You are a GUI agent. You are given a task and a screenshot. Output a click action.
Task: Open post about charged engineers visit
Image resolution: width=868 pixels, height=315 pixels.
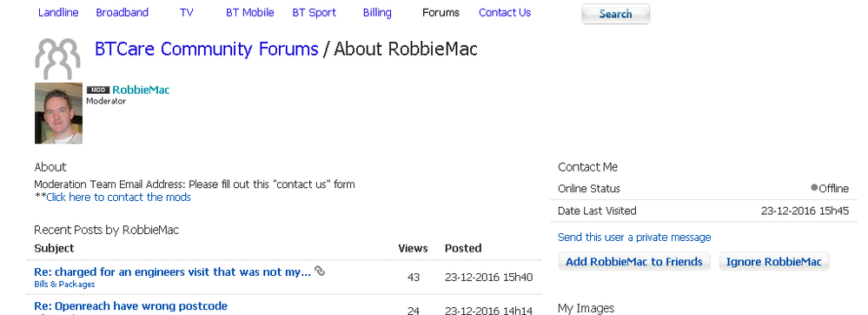(172, 271)
